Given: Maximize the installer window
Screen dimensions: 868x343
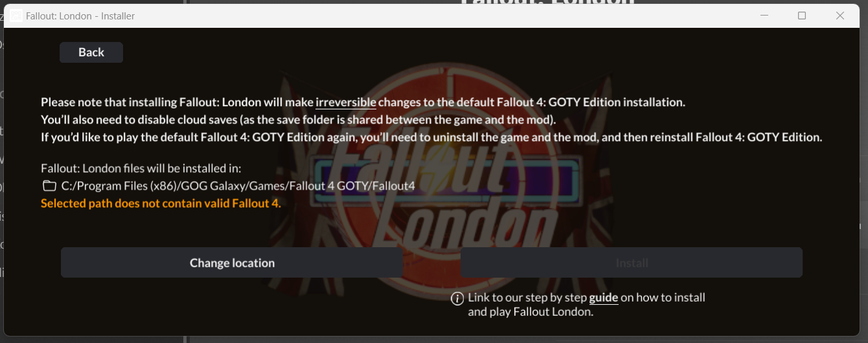Looking at the screenshot, I should click(x=802, y=16).
